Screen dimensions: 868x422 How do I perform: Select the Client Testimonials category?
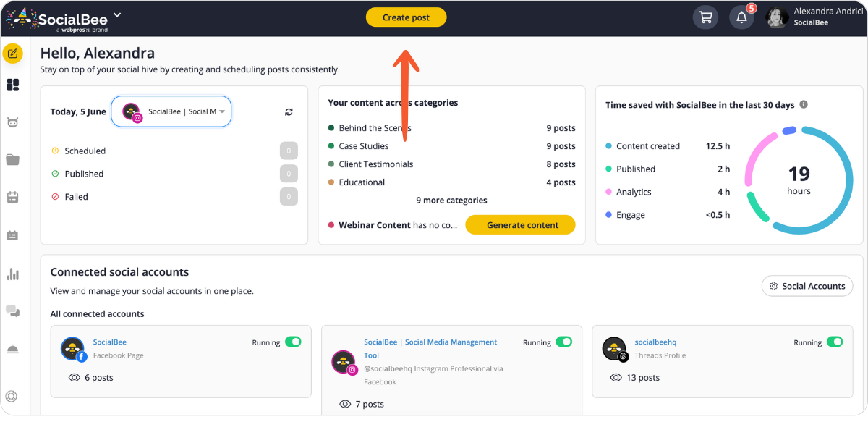375,164
